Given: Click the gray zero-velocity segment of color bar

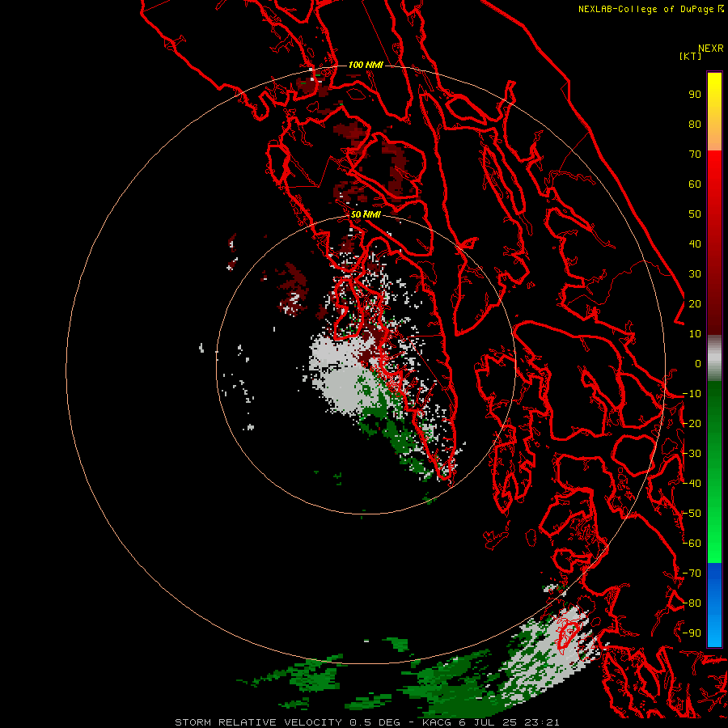Looking at the screenshot, I should click(714, 358).
